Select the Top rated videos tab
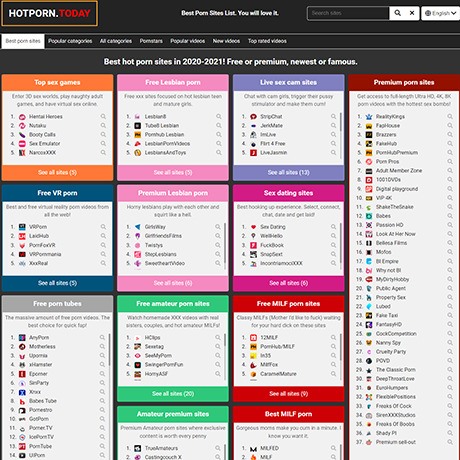The width and height of the screenshot is (460, 460). [x=267, y=41]
